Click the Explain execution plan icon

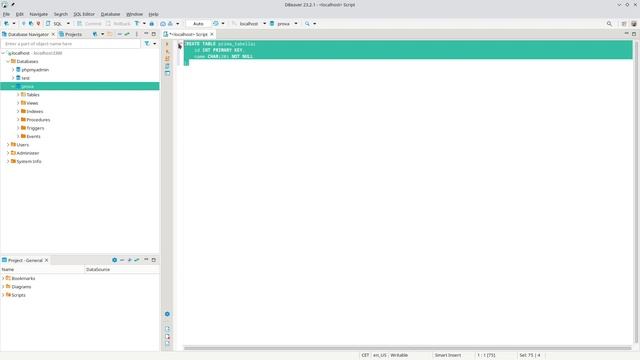point(167,66)
